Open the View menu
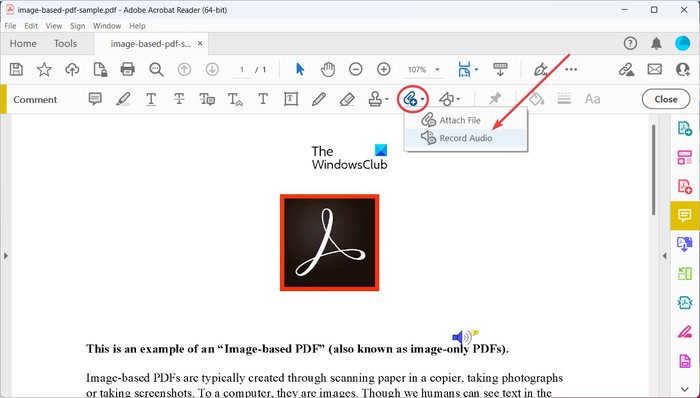 54,26
